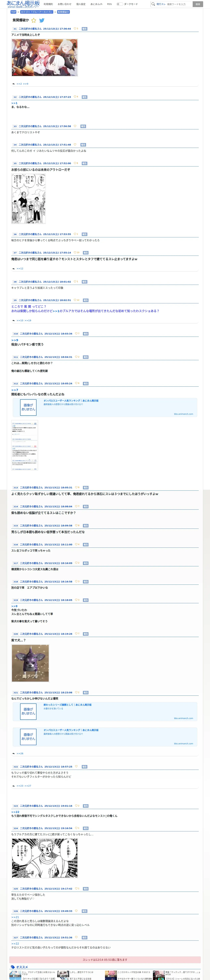Follow >>26 reply link under post 21
Screen dimensions: 210x980
pos(20,754)
